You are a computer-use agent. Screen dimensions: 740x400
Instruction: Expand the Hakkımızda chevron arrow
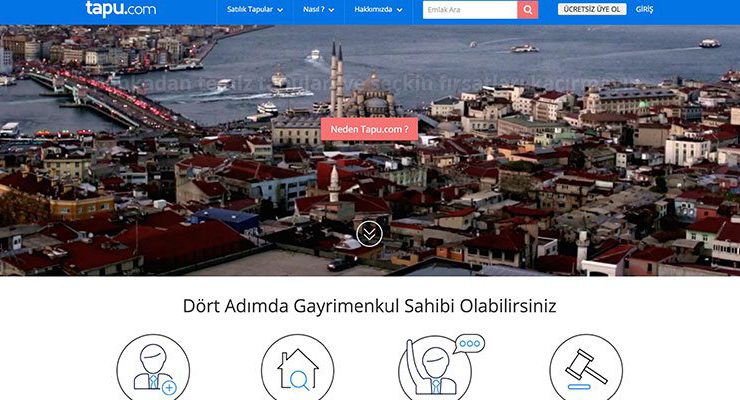(400, 10)
